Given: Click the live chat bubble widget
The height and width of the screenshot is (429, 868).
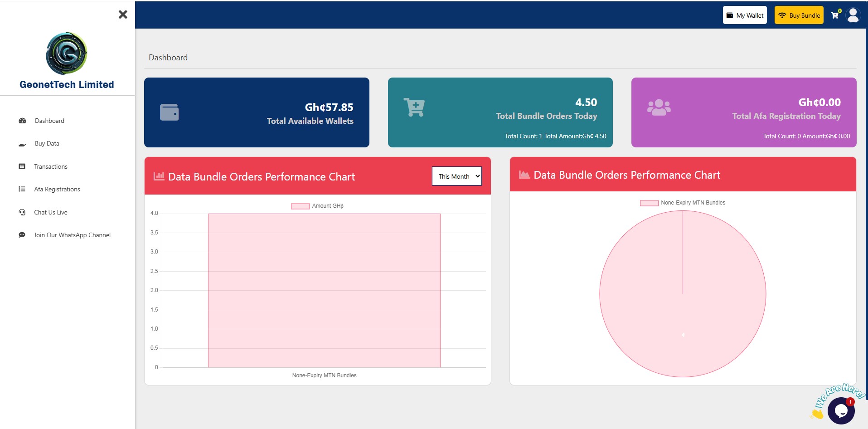Looking at the screenshot, I should tap(841, 410).
